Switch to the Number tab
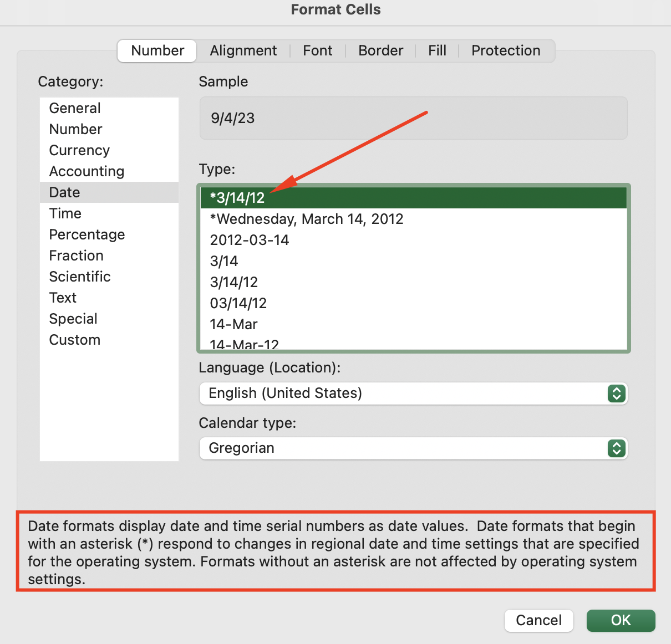671x644 pixels. [157, 50]
